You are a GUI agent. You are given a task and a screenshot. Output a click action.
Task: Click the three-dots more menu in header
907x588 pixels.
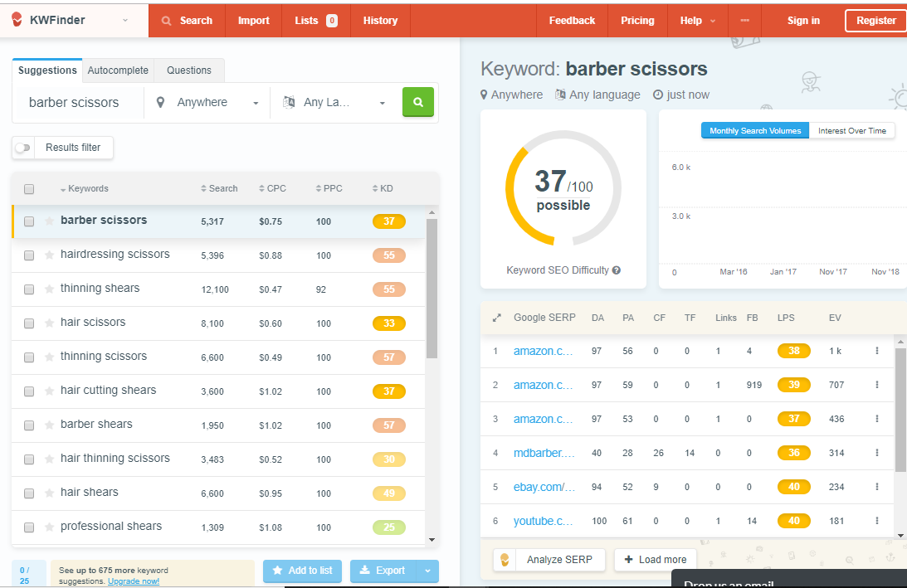tap(744, 21)
